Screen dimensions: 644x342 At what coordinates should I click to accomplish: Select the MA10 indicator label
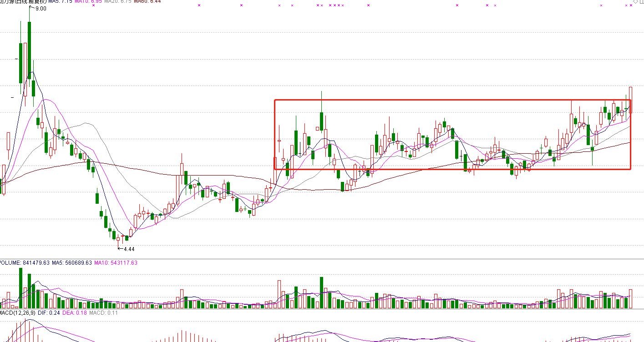[88, 2]
